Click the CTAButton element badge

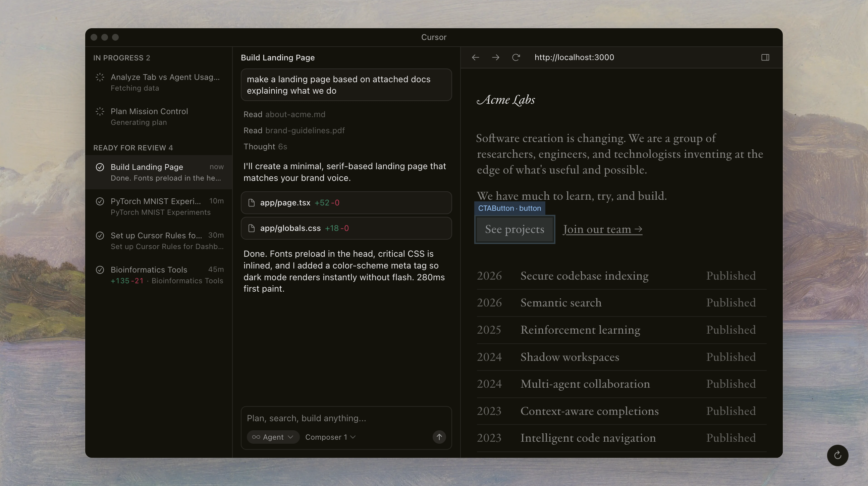click(509, 208)
